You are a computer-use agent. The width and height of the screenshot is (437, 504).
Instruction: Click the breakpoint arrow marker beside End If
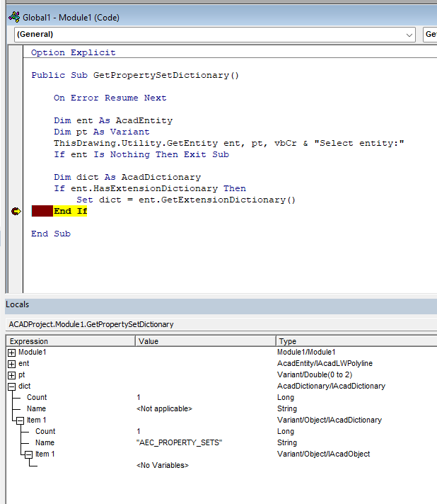pos(16,211)
